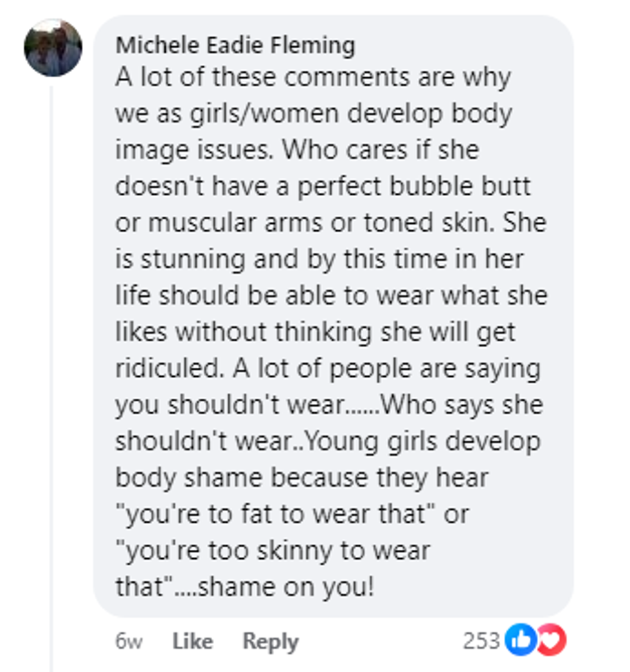630x672 pixels.
Task: Open the Michele Eadie Fleming profile name link
Action: click(235, 45)
